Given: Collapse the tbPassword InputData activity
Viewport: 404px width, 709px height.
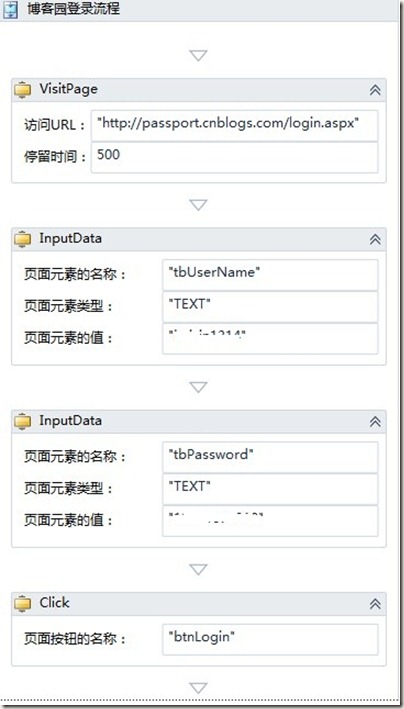Looking at the screenshot, I should pos(375,421).
